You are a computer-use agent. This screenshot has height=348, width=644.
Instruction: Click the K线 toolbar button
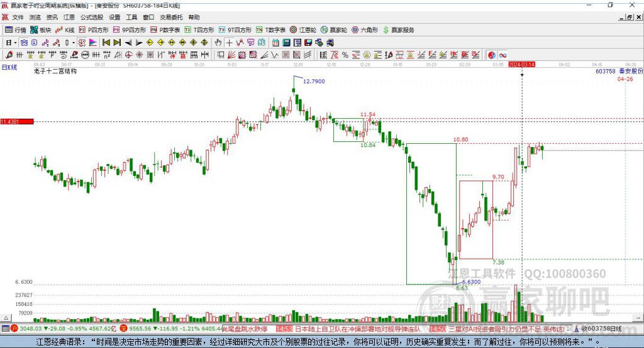[x=65, y=30]
